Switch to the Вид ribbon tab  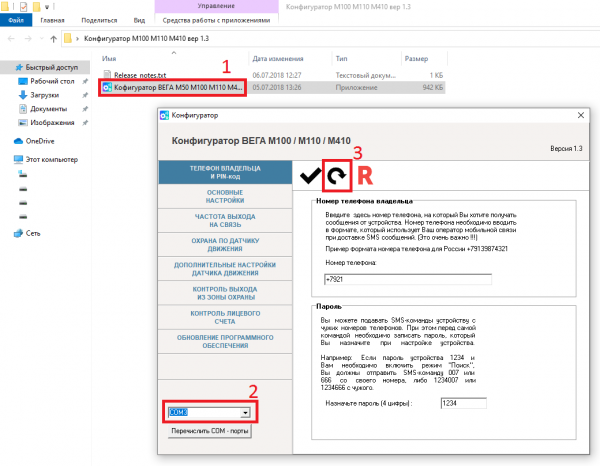tap(139, 20)
